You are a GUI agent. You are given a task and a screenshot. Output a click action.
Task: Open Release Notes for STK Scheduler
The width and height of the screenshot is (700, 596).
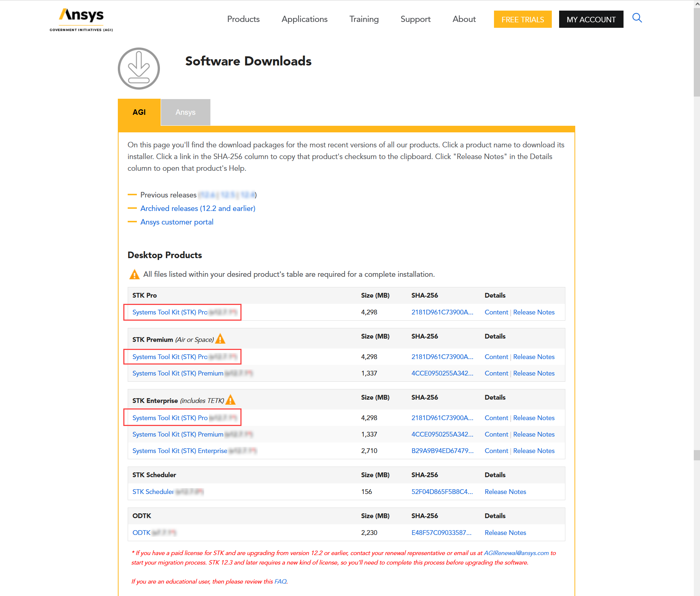pos(505,492)
